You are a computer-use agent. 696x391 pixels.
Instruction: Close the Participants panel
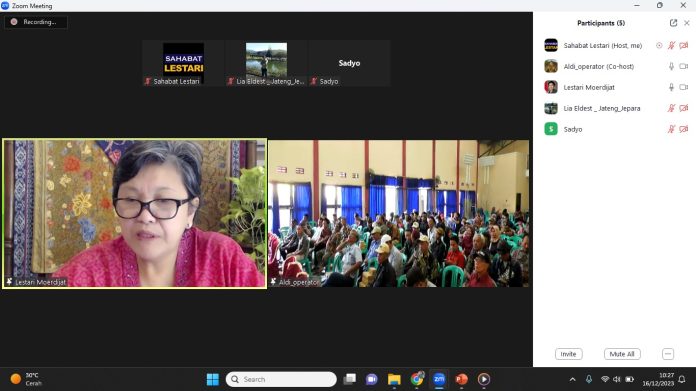(x=687, y=23)
